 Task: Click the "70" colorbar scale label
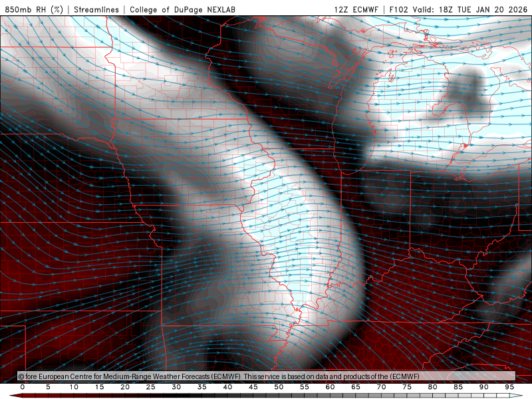click(381, 387)
